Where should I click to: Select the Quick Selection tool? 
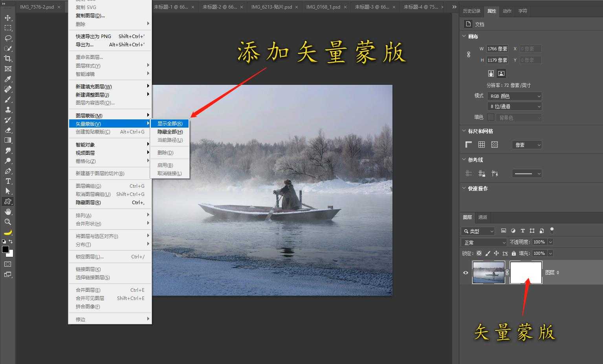coord(8,48)
